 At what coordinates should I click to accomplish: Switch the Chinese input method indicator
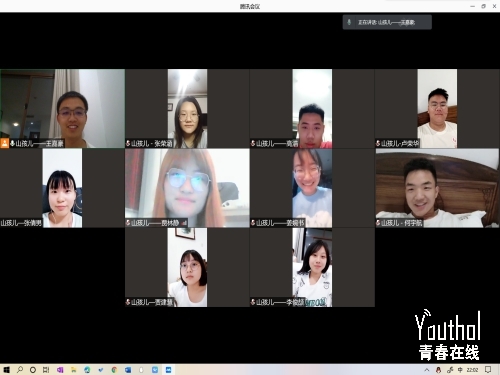460,370
